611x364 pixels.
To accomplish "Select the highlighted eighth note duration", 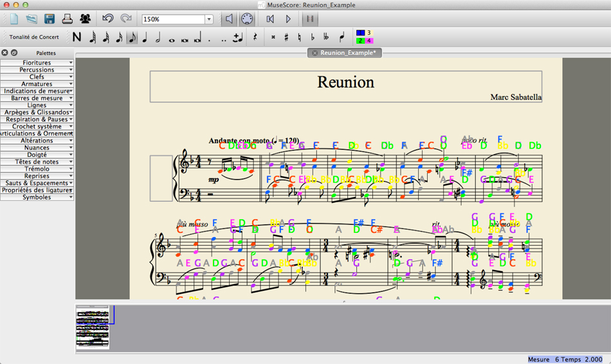I will [x=132, y=37].
